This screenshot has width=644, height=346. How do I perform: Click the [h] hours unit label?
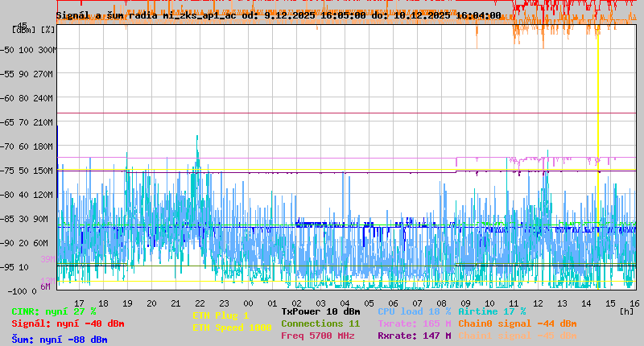coord(626,311)
